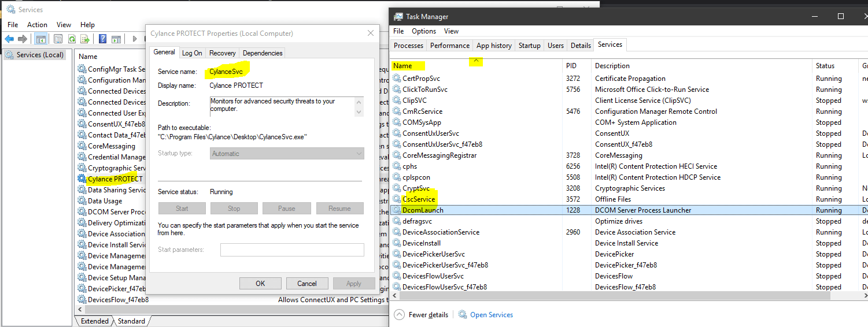Open the Action menu in Services

tap(37, 25)
